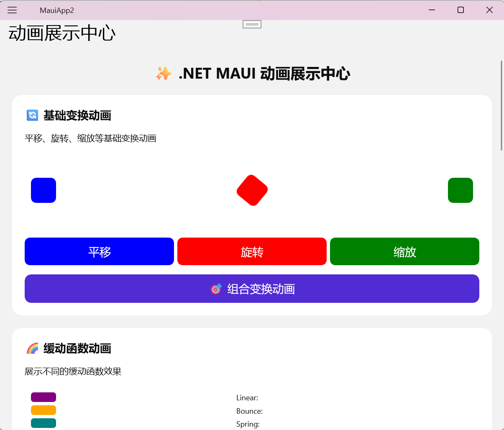Maximize the MauiApp2 window
This screenshot has height=430, width=504.
tap(461, 10)
